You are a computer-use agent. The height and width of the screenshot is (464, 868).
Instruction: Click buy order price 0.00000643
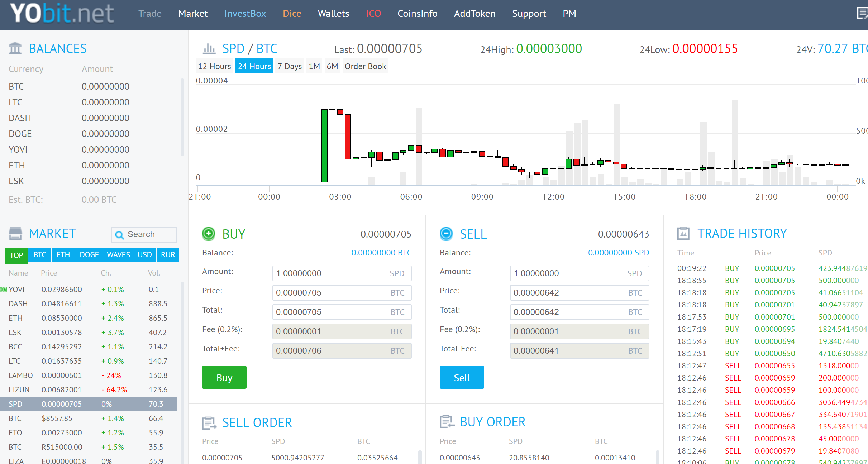460,458
